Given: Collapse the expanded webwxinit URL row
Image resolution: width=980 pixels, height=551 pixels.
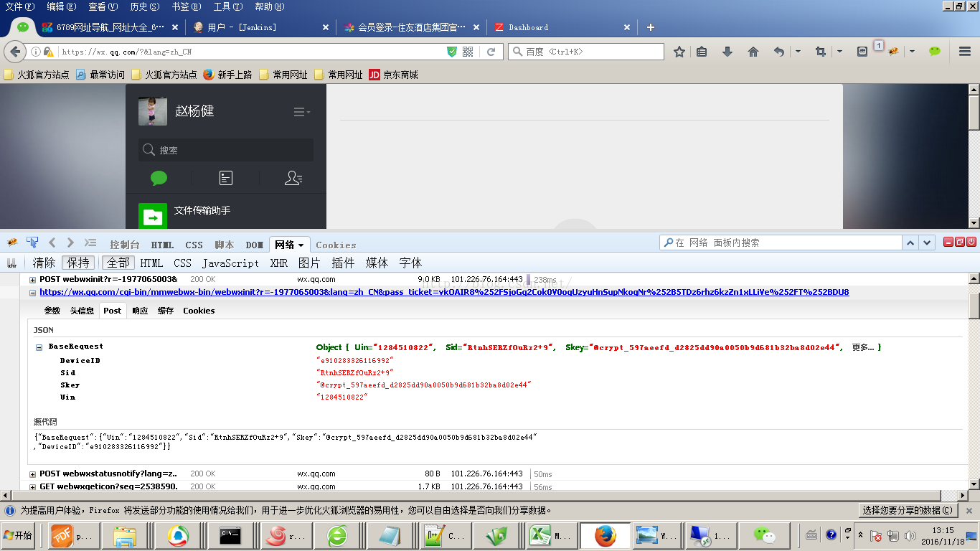Looking at the screenshot, I should [32, 293].
